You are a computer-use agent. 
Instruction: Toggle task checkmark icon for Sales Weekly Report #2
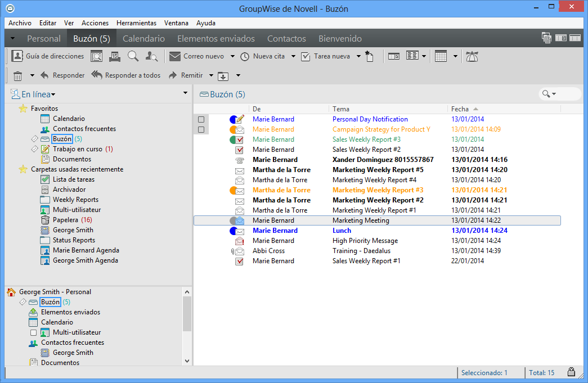[239, 150]
